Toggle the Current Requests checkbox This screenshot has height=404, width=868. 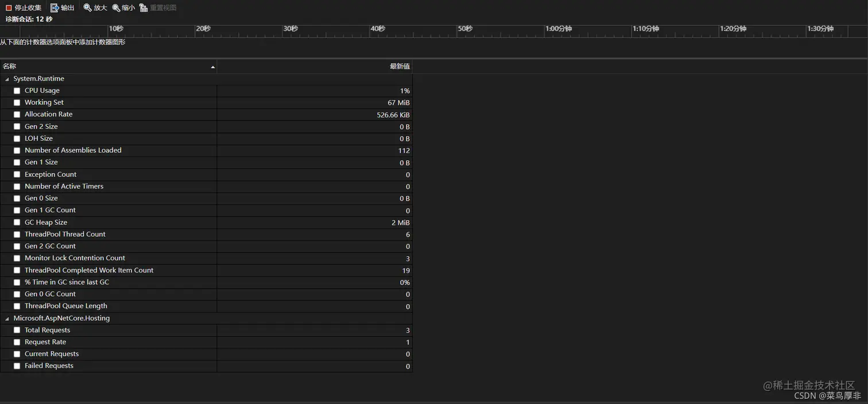click(17, 354)
